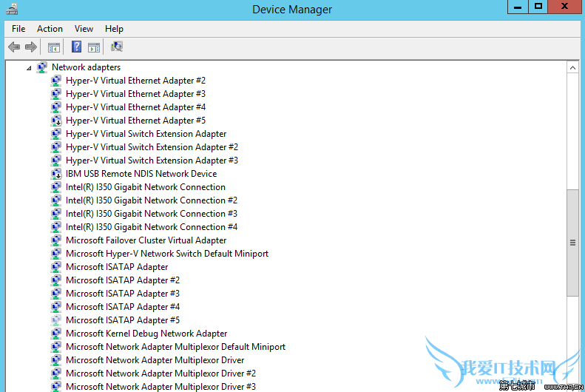Screen dimensions: 585x392
Task: Click icon of Intel(R) I350 Gigabit Network Connection #4
Action: 56,227
